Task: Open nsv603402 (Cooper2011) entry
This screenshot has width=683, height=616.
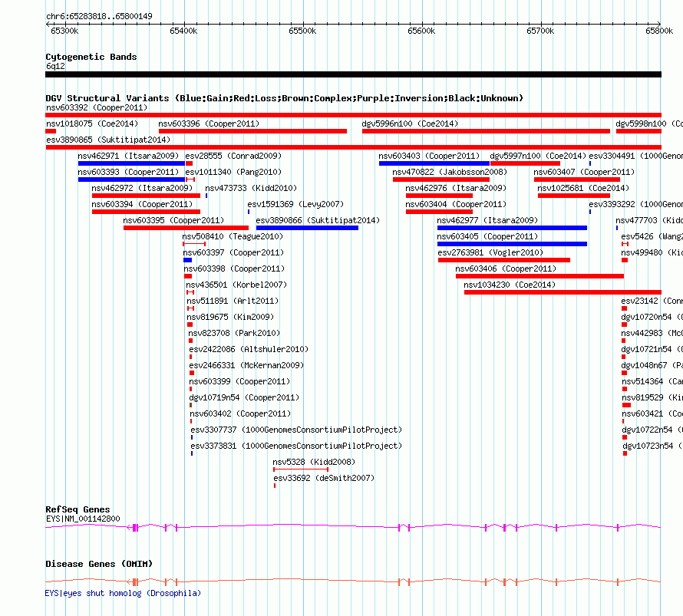Action: 240,413
